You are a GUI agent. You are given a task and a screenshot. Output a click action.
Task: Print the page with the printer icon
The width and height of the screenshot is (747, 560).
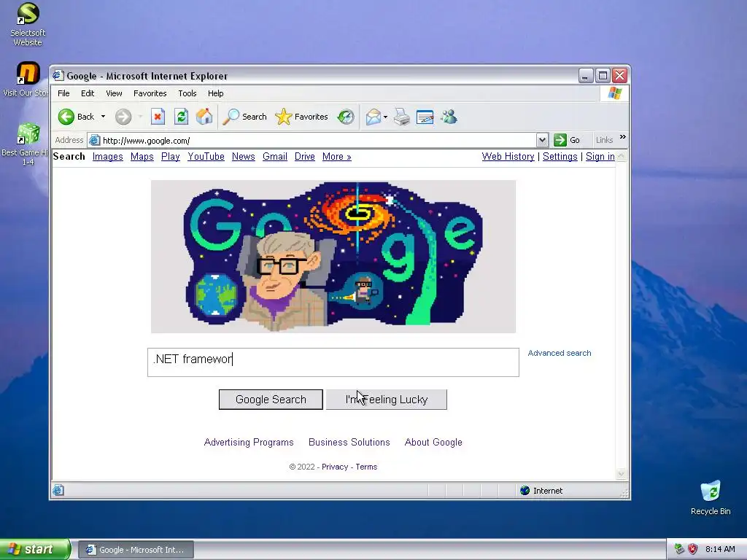coord(402,117)
